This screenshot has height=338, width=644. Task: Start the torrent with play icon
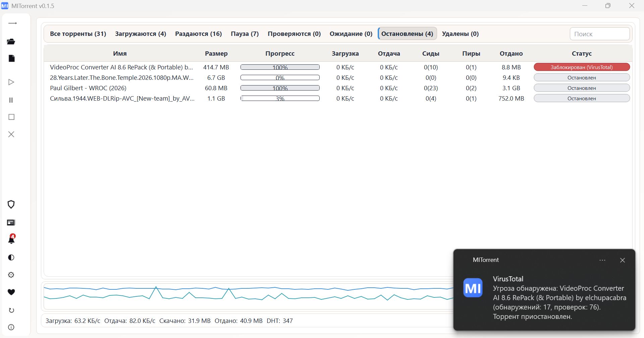pos(11,82)
